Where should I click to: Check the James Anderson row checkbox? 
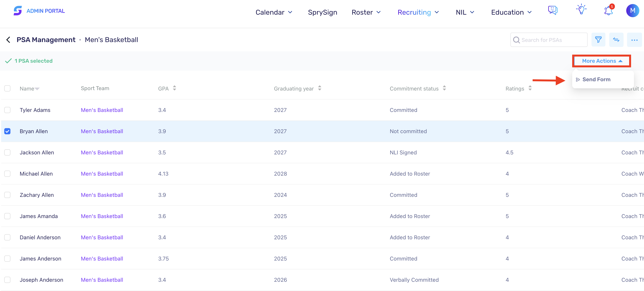pyautogui.click(x=8, y=259)
